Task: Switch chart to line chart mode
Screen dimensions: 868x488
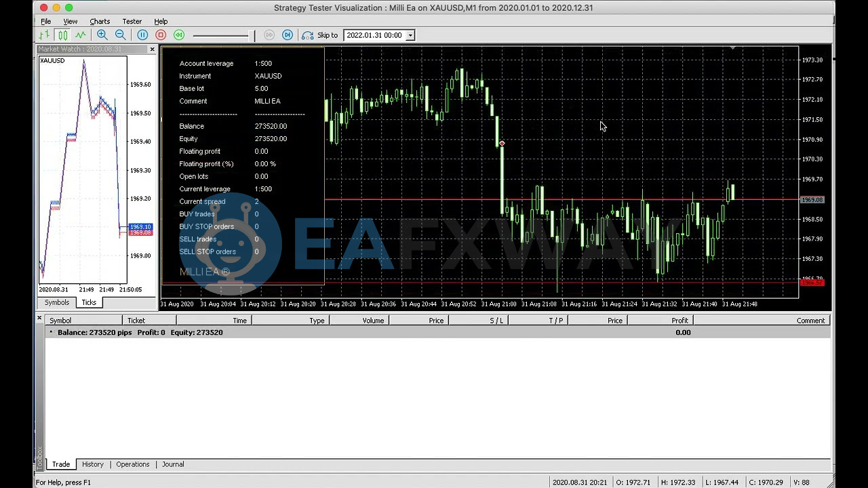Action: pos(81,35)
